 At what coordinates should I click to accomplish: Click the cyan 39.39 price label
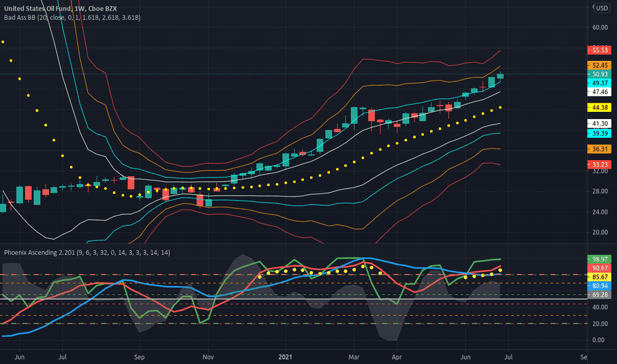(x=599, y=134)
